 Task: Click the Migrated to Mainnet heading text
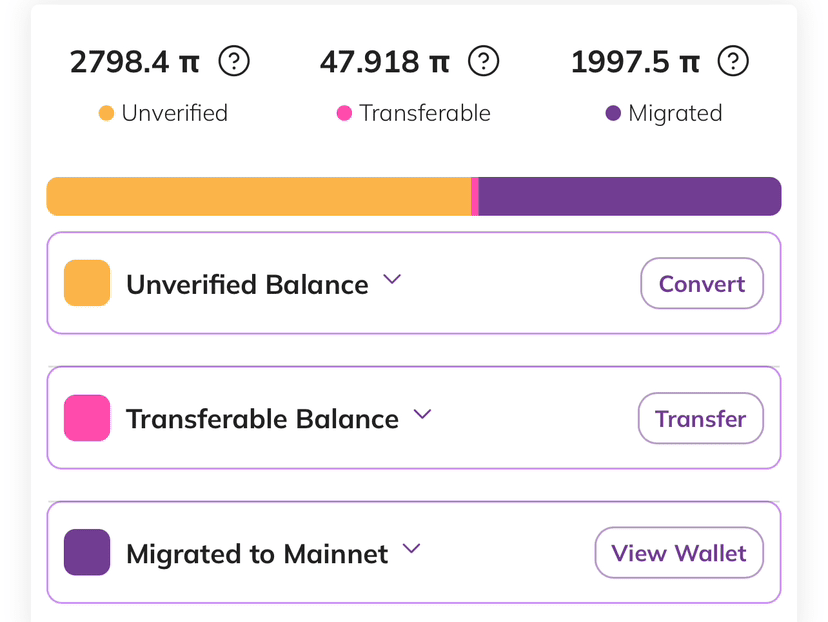pyautogui.click(x=257, y=554)
